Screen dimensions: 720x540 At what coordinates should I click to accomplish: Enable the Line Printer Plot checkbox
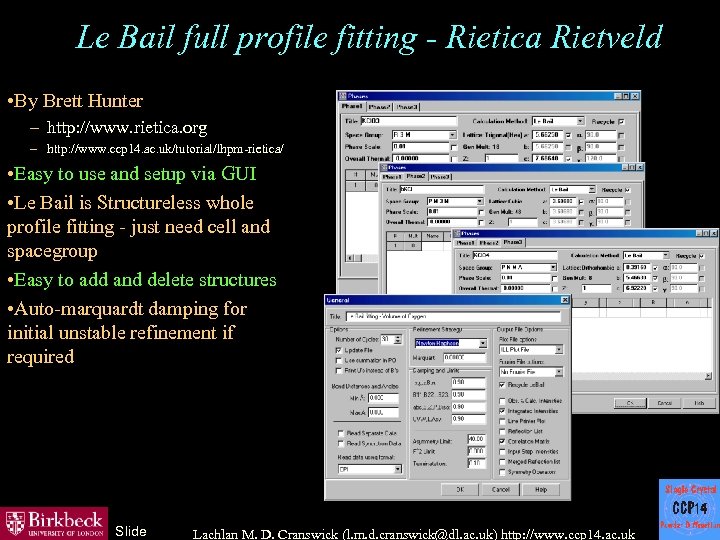[502, 421]
